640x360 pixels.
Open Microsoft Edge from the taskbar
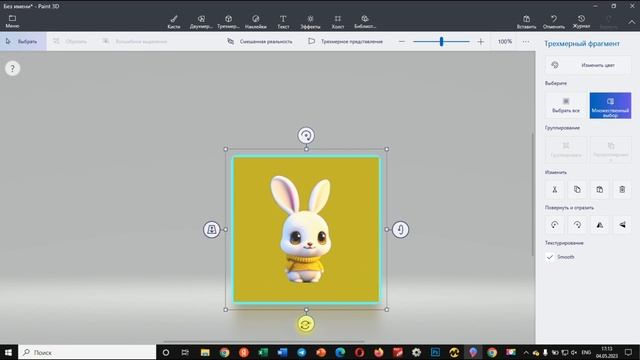[x=340, y=352]
